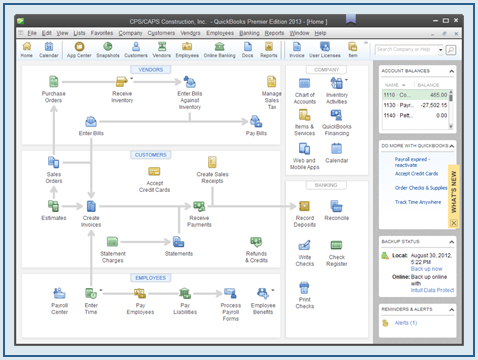Screen dimensions: 478x360
Task: Collapse Do More With QuickBooks panel
Action: coord(451,146)
